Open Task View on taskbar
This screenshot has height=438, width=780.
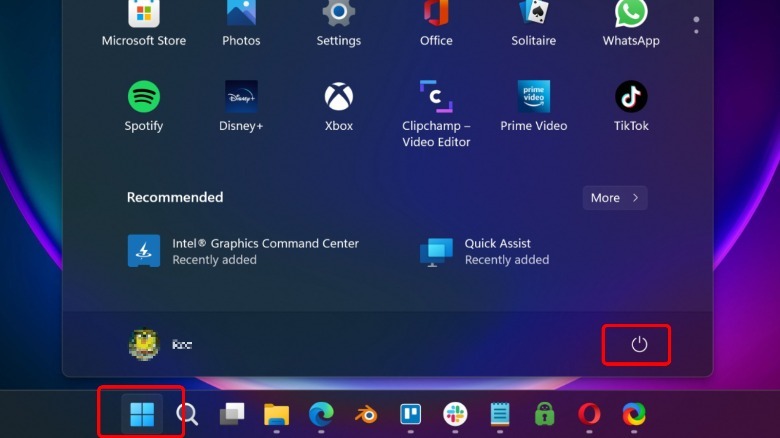pos(232,414)
